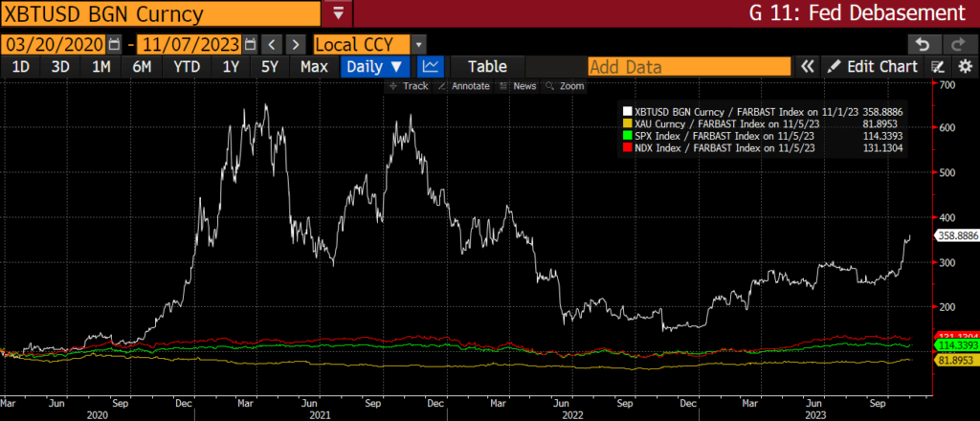Screen dimensions: 980x421
Task: Select the 5Y time range tab
Action: tap(270, 67)
